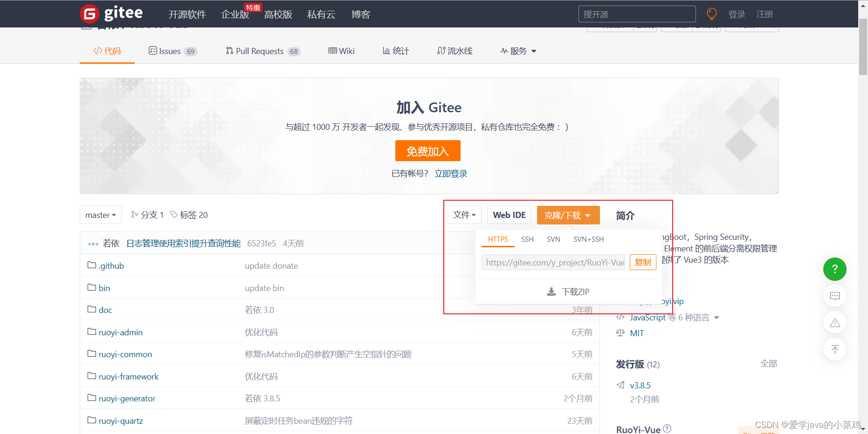Click the warning triangle report icon
This screenshot has height=434, width=868.
[834, 323]
